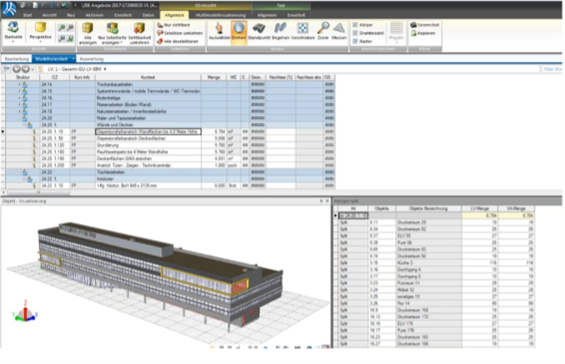Select the Standpunkt binoculars tool
This screenshot has height=364, width=565.
coord(259,31)
